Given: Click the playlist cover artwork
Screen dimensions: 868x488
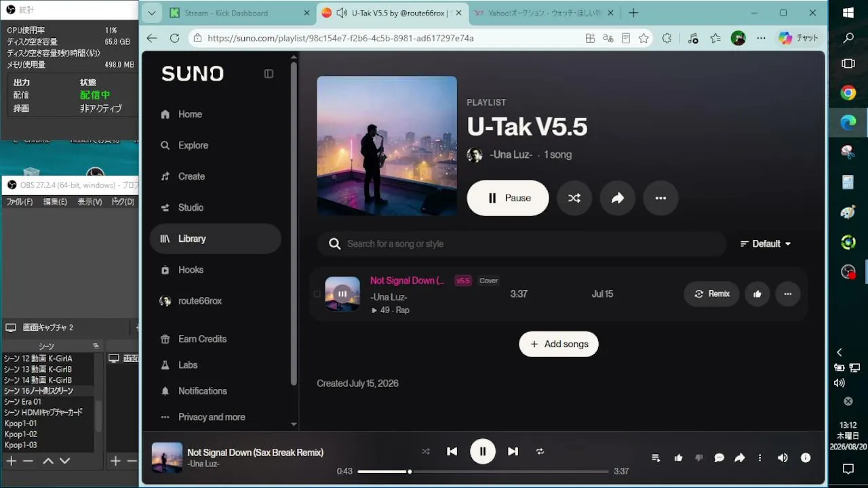Looking at the screenshot, I should click(x=387, y=146).
